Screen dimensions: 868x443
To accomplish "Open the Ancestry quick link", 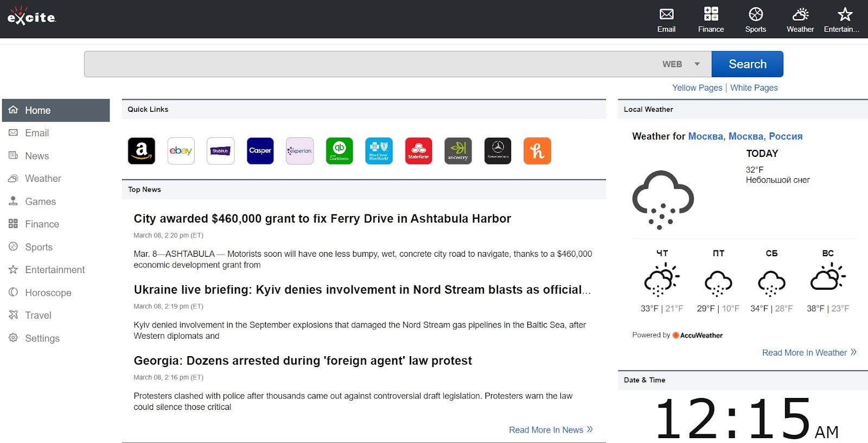I will (458, 151).
